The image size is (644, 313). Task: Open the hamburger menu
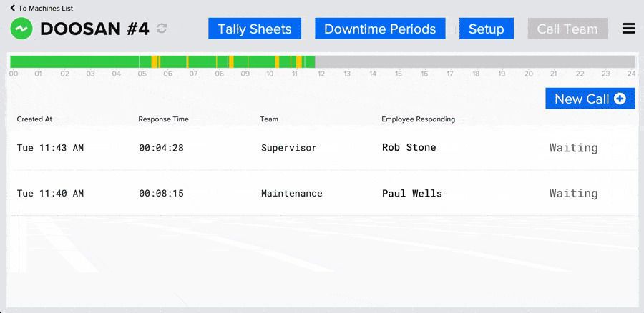click(628, 29)
